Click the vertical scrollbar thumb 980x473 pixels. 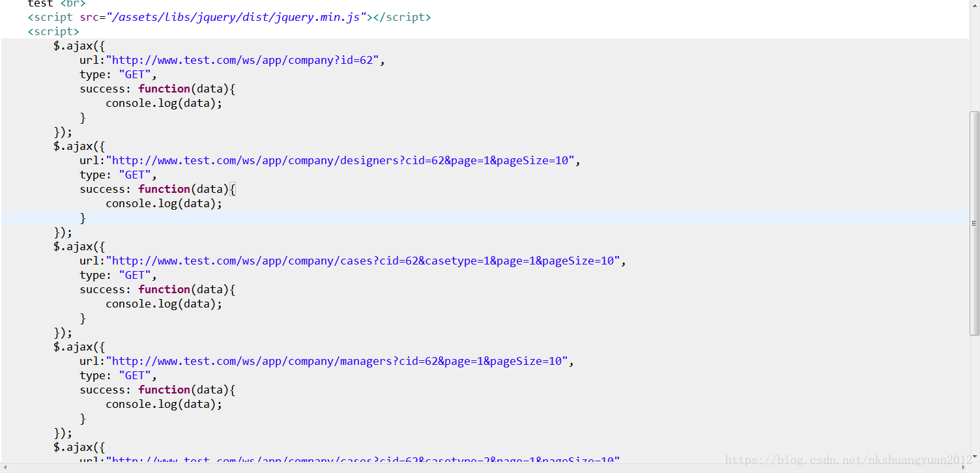[974, 223]
